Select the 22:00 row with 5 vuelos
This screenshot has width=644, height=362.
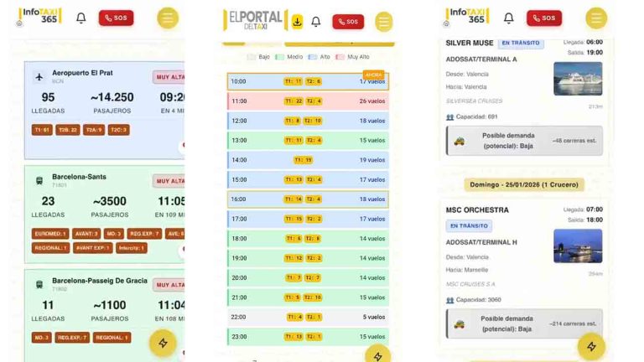coord(308,317)
